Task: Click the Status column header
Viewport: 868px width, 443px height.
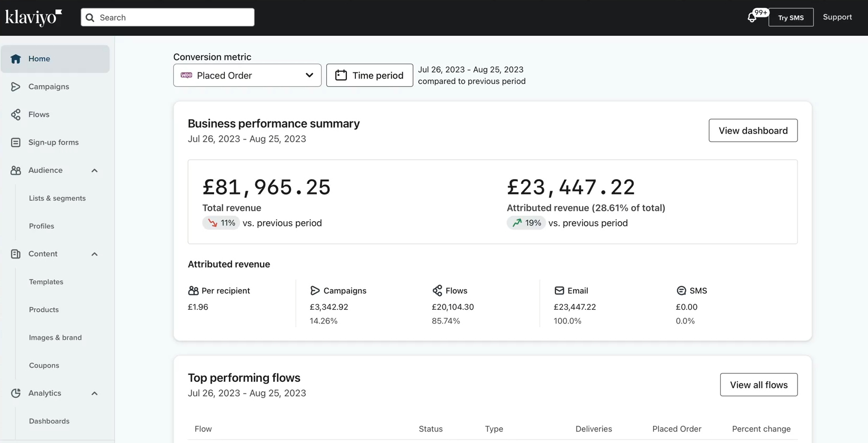Action: pos(431,429)
